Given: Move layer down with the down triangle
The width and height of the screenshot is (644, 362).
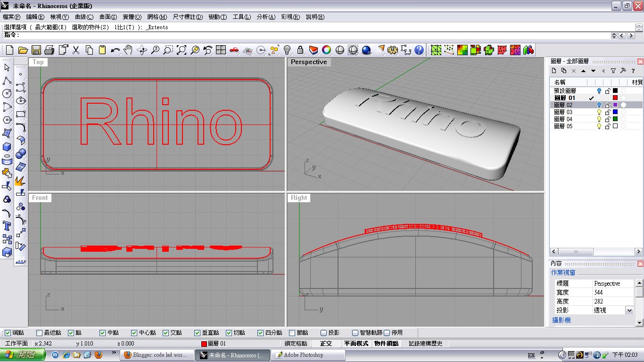Looking at the screenshot, I should pyautogui.click(x=593, y=71).
